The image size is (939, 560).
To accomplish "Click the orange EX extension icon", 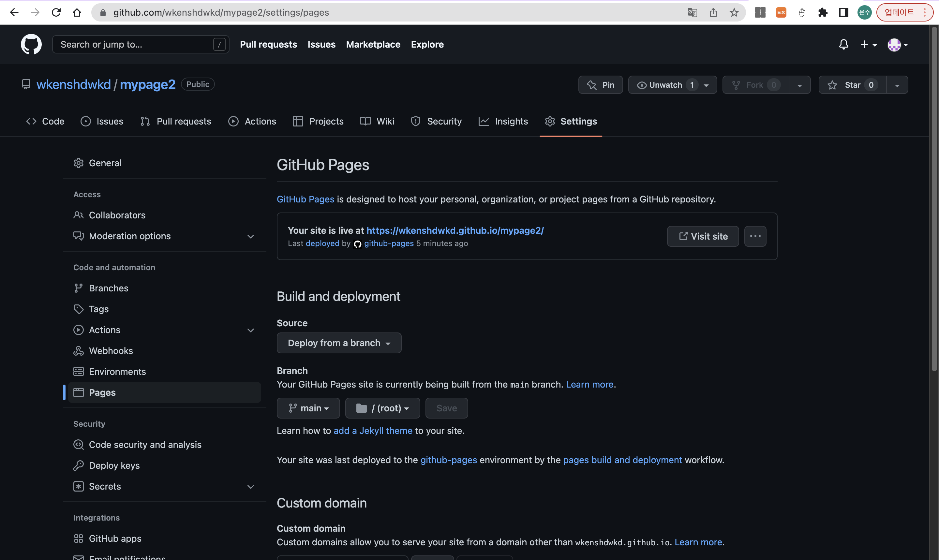I will pyautogui.click(x=781, y=12).
